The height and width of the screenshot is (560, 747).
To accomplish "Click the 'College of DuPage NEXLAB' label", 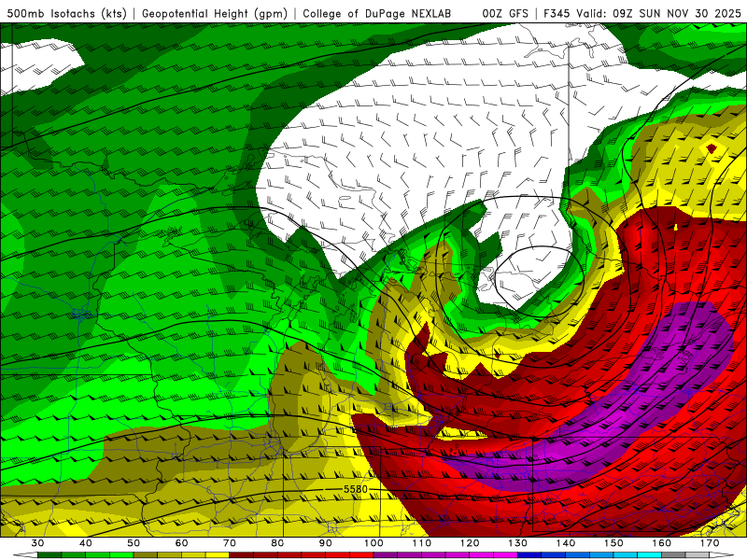I will [377, 13].
